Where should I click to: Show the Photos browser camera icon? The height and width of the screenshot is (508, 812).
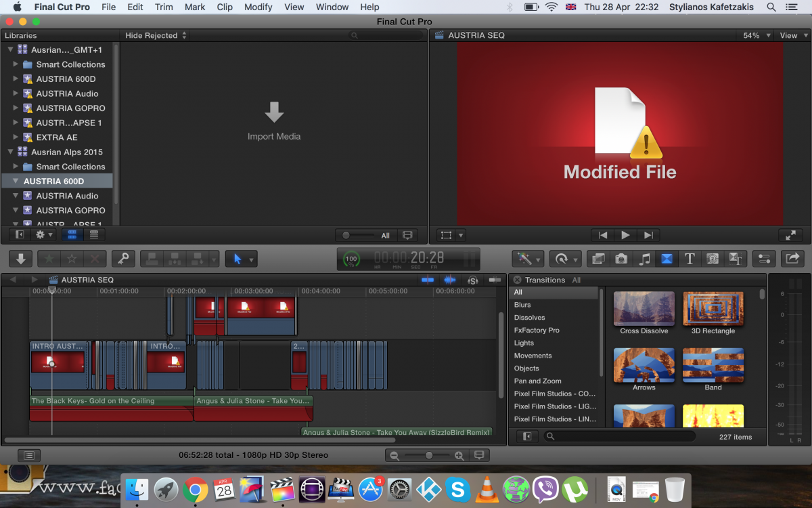[x=621, y=258]
